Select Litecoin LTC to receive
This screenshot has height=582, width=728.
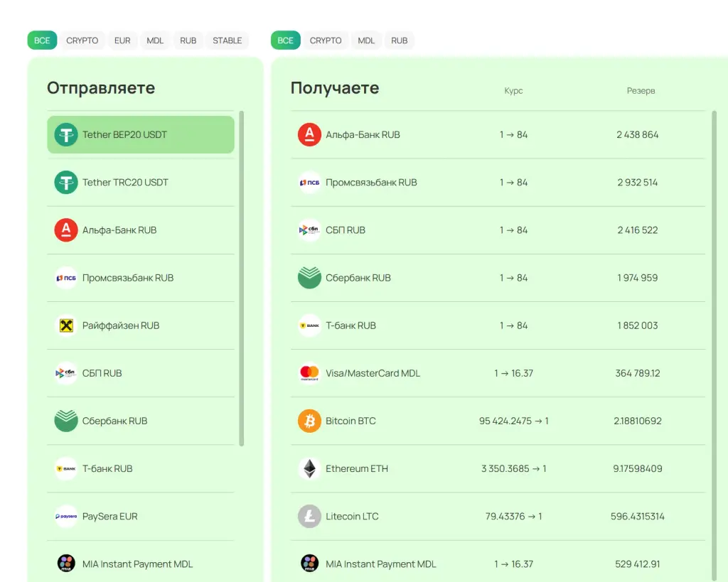(498, 517)
